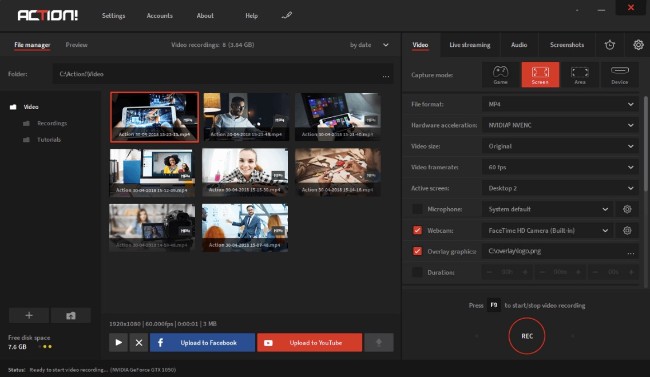Open the File format MP4 dropdown

(x=560, y=104)
